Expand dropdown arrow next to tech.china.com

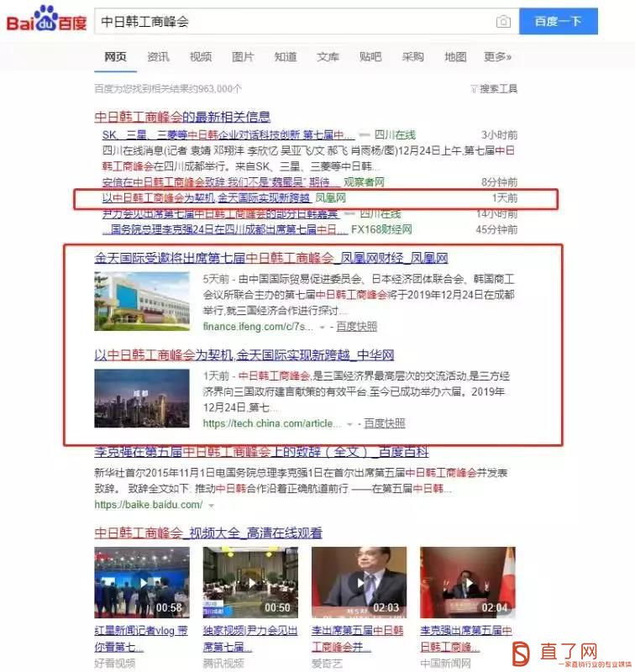tap(349, 424)
